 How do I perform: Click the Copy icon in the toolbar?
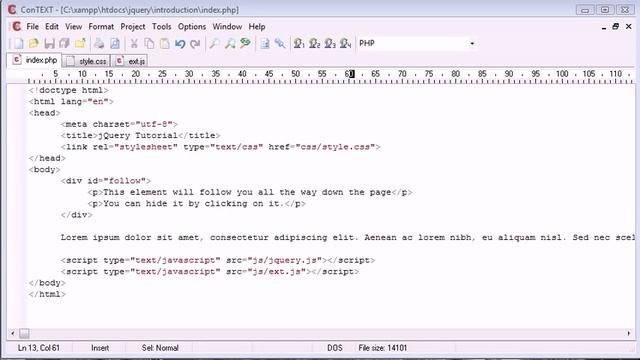pos(149,43)
